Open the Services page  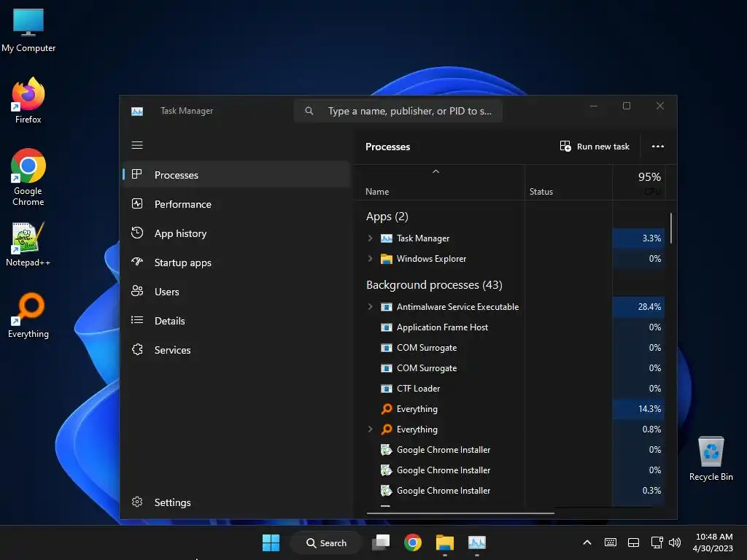pyautogui.click(x=236, y=349)
